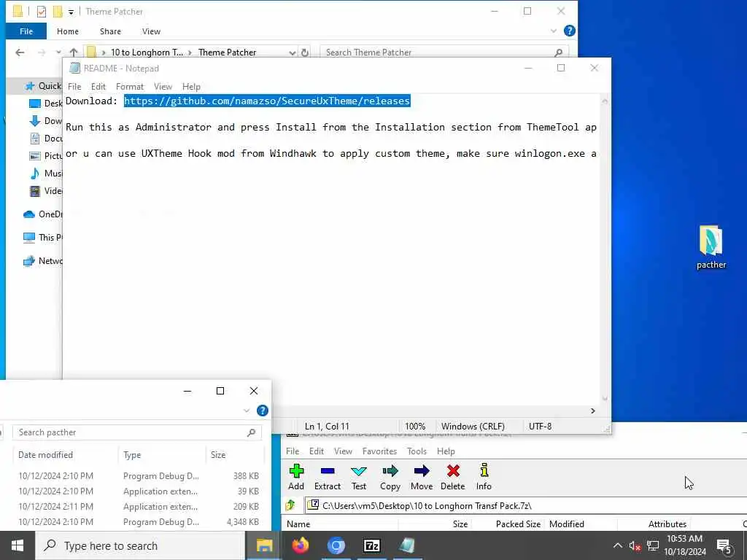Click the 7-Zip Info toolbar icon
The width and height of the screenshot is (747, 560).
[484, 477]
